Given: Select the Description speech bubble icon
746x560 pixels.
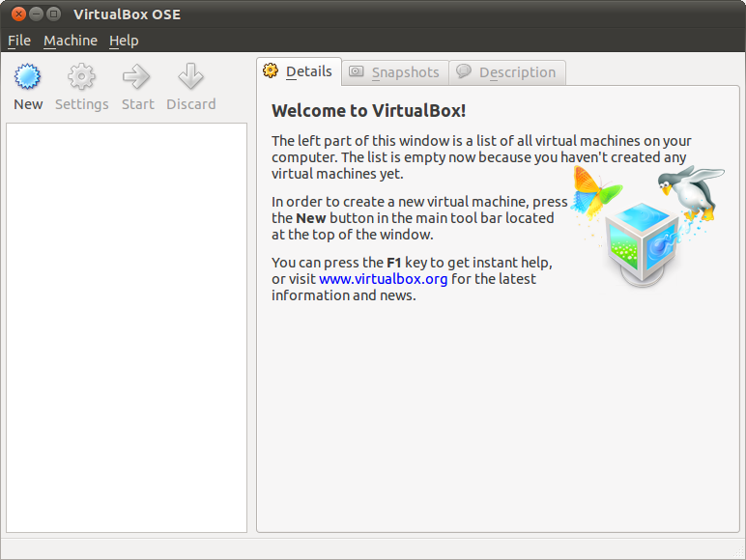Looking at the screenshot, I should click(x=464, y=72).
